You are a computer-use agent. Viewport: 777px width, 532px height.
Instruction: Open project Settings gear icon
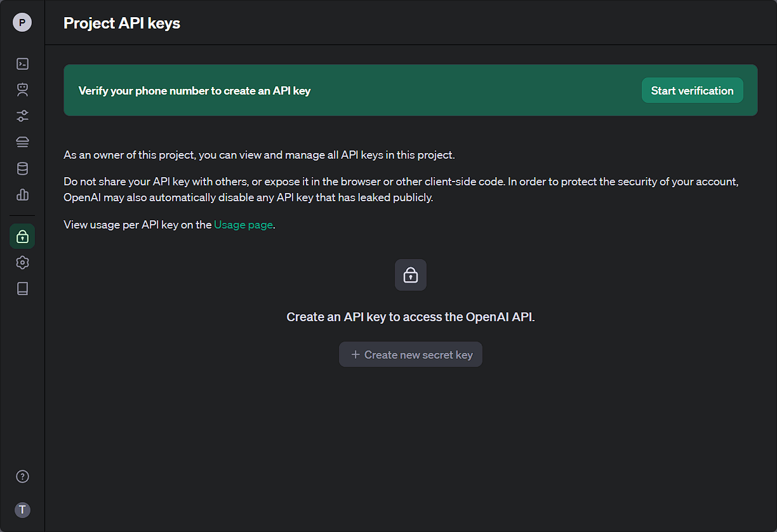click(22, 262)
